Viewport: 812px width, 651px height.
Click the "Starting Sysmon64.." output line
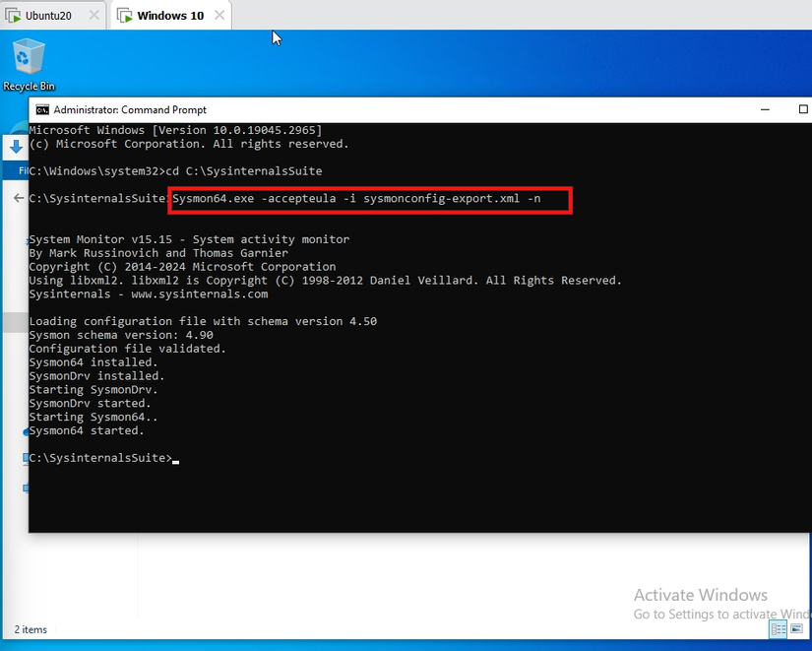pos(94,417)
